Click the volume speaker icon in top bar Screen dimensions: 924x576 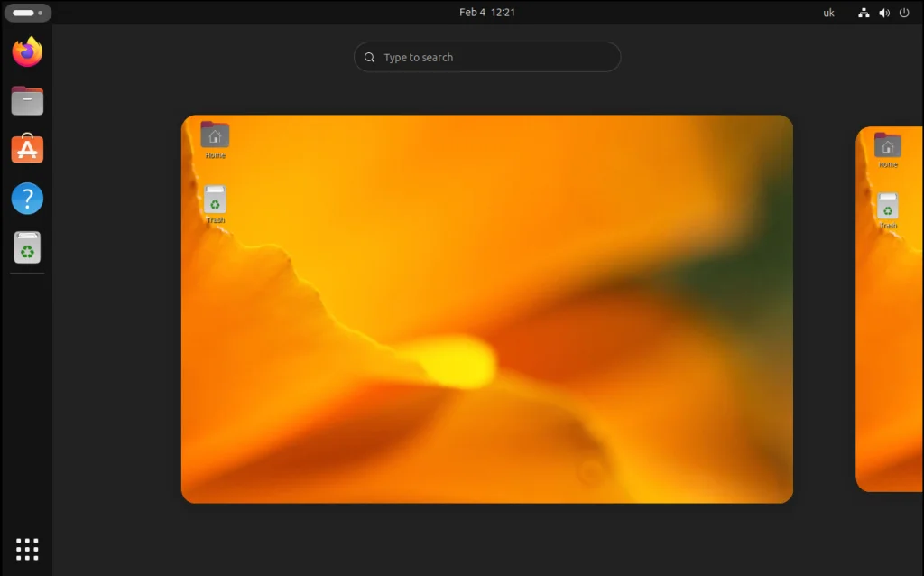(883, 13)
